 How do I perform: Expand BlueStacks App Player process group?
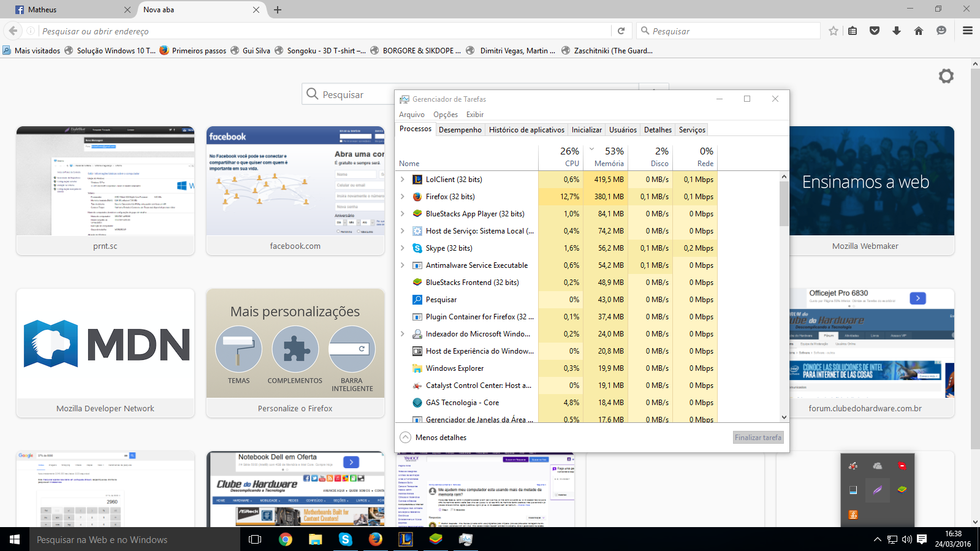(x=402, y=214)
